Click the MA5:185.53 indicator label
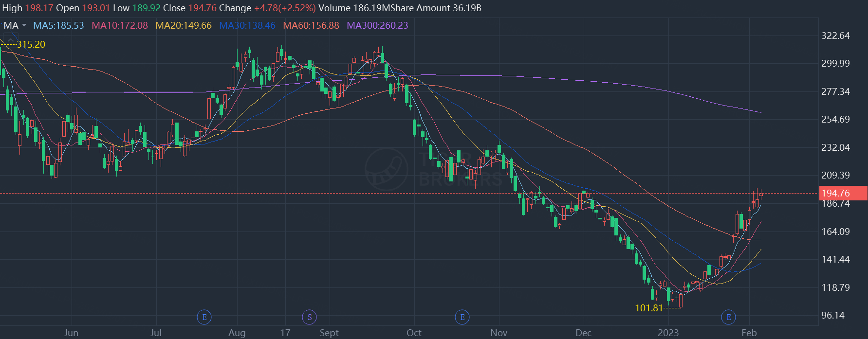Image resolution: width=868 pixels, height=339 pixels. point(58,26)
